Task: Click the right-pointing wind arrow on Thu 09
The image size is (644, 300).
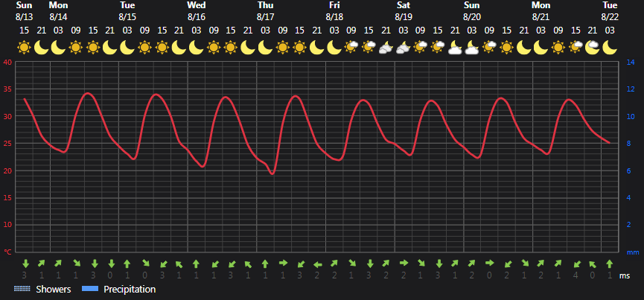Action: (283, 263)
